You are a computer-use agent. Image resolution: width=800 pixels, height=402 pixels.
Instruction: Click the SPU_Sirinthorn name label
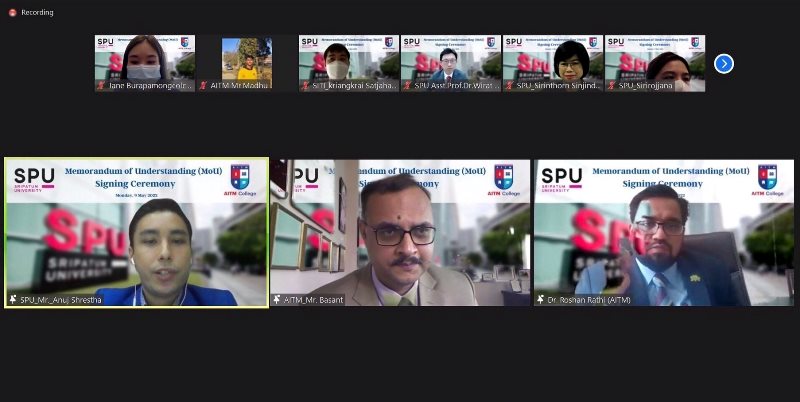tap(559, 86)
